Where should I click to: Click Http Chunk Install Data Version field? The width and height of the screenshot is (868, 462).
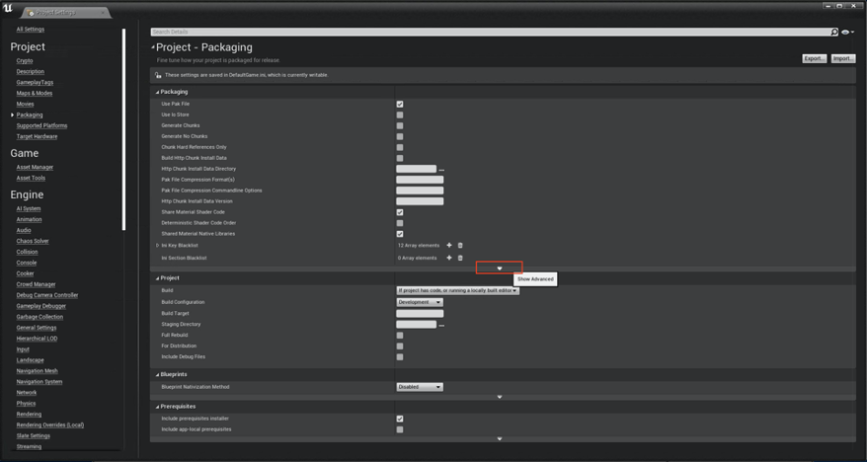click(420, 201)
